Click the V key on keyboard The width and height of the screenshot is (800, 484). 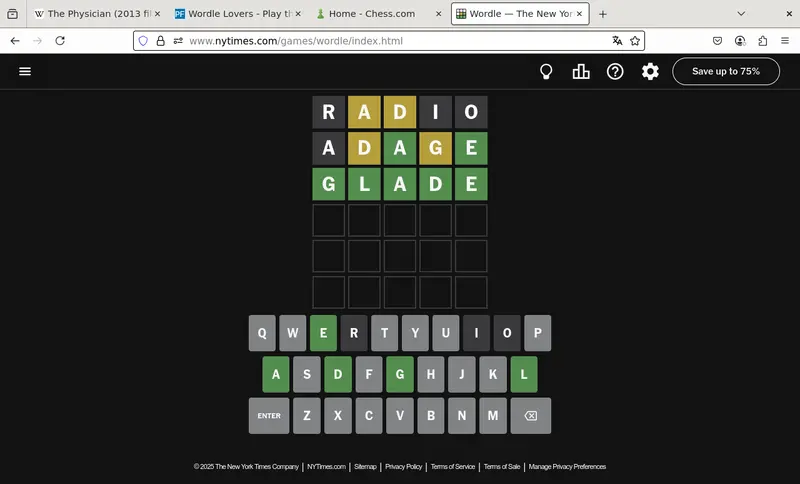(x=399, y=416)
